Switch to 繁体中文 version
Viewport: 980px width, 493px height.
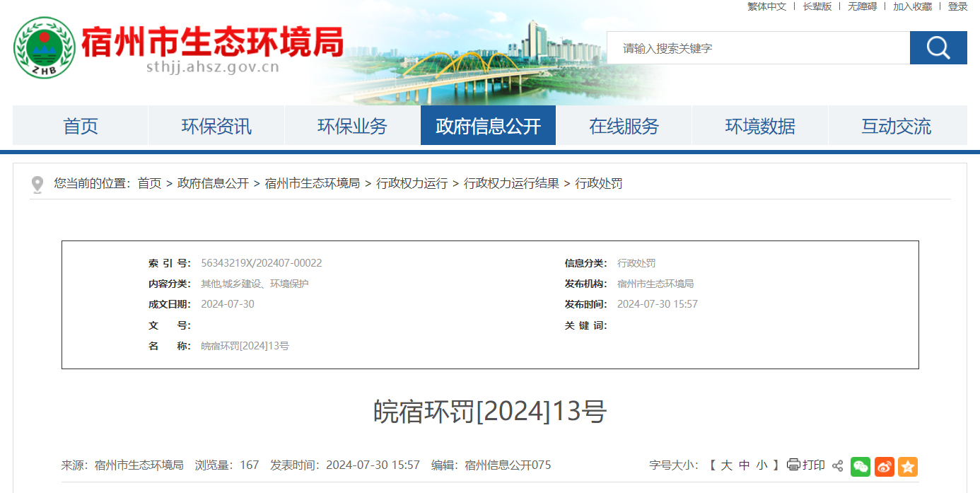pyautogui.click(x=766, y=6)
